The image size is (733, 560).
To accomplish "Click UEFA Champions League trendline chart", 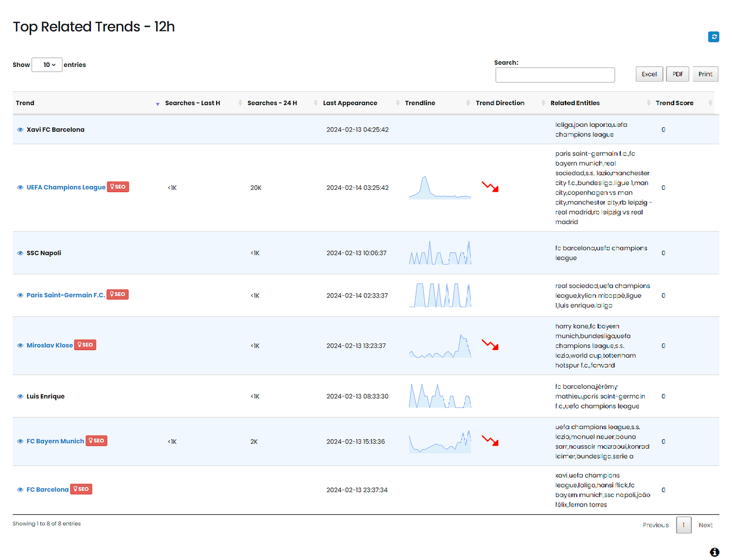I will [x=440, y=187].
